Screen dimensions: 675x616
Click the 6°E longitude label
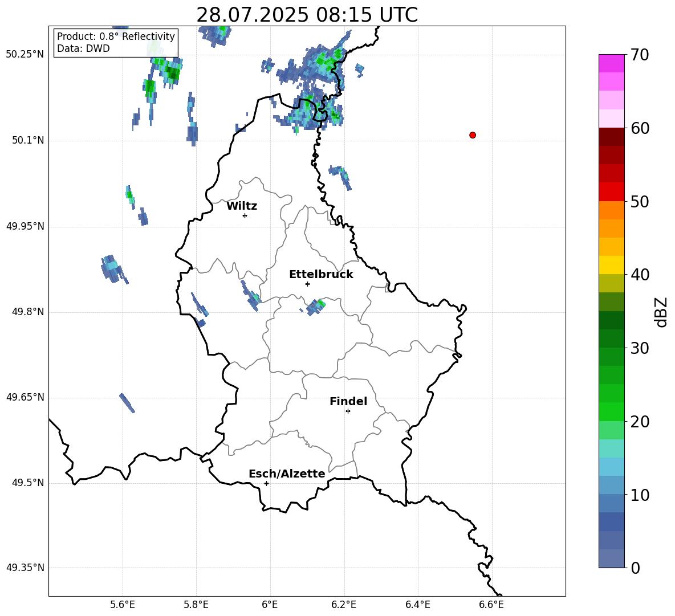pos(270,605)
